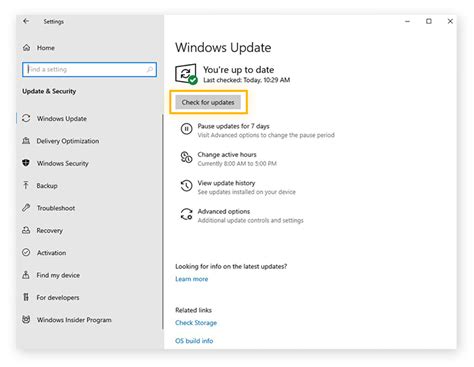Click the 'Related links' label
The width and height of the screenshot is (474, 367).
193,310
